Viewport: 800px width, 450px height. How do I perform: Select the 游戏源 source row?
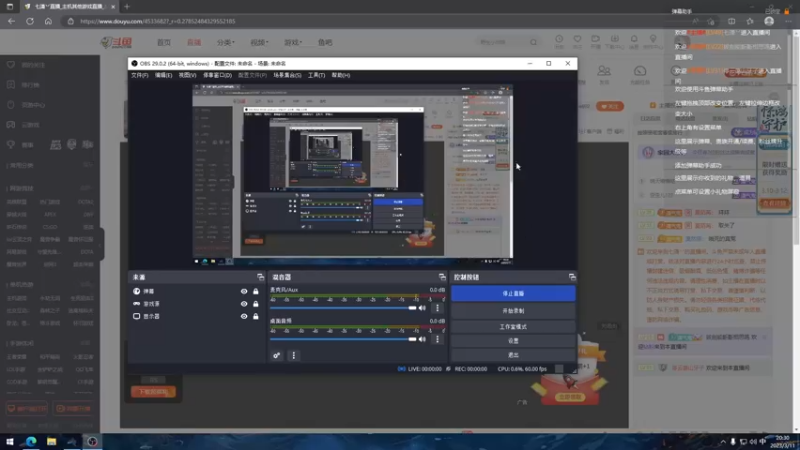(x=197, y=304)
